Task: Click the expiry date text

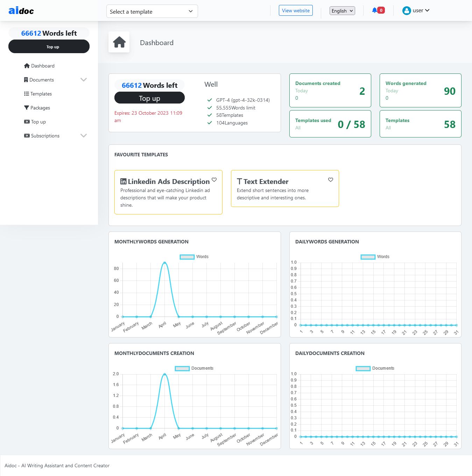Action: [148, 116]
